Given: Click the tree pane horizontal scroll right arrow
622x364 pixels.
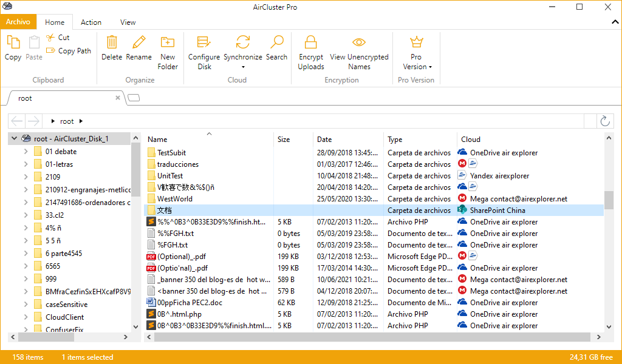Looking at the screenshot, I should click(126, 337).
